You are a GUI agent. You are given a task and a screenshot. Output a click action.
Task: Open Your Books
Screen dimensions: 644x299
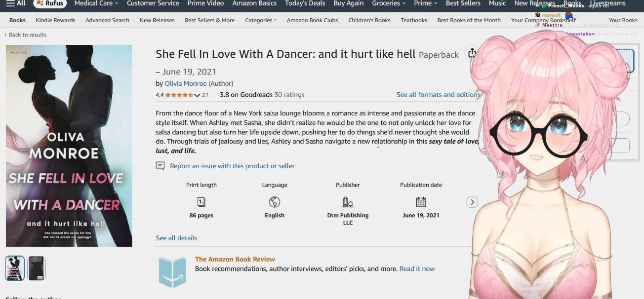(x=623, y=20)
